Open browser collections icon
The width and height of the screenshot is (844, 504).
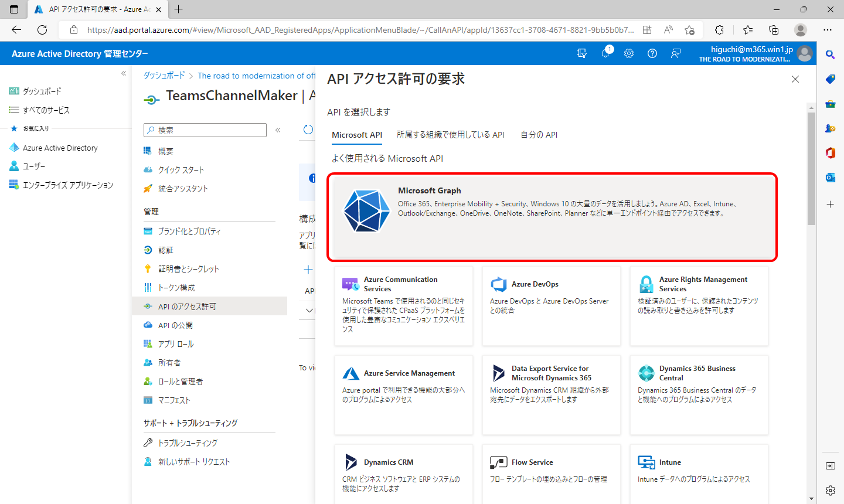click(774, 30)
